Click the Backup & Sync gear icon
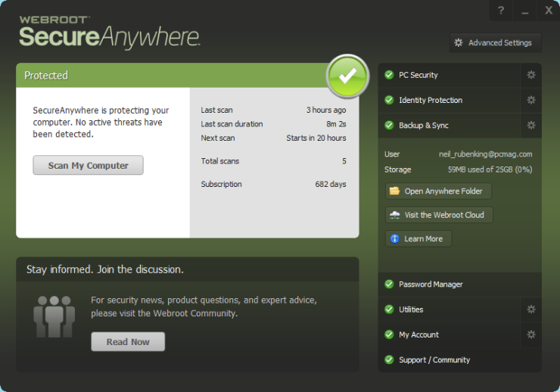560x392 pixels. click(530, 125)
